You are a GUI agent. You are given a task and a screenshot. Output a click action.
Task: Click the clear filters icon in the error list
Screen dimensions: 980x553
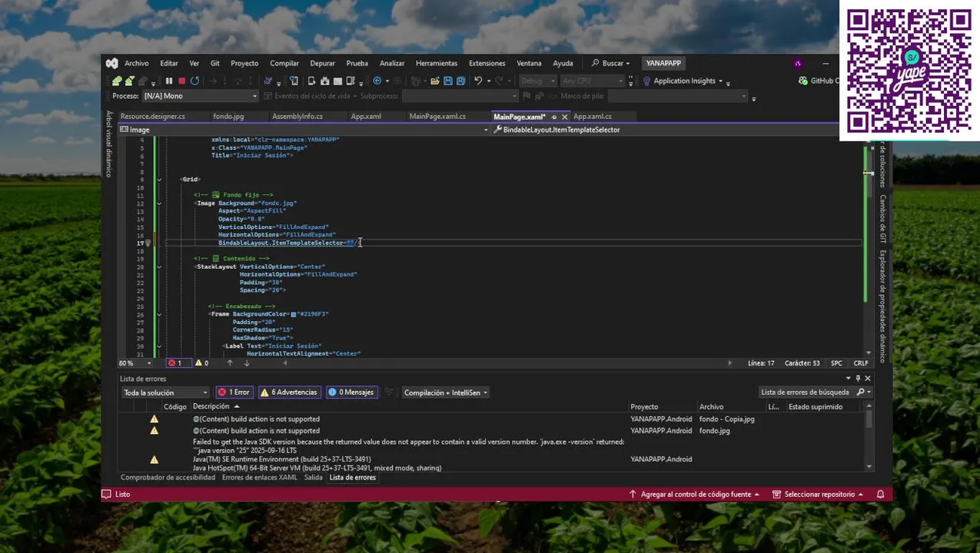click(389, 392)
